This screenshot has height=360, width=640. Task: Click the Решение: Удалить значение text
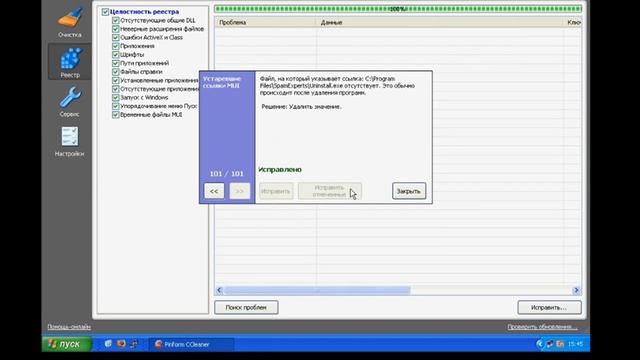point(301,107)
